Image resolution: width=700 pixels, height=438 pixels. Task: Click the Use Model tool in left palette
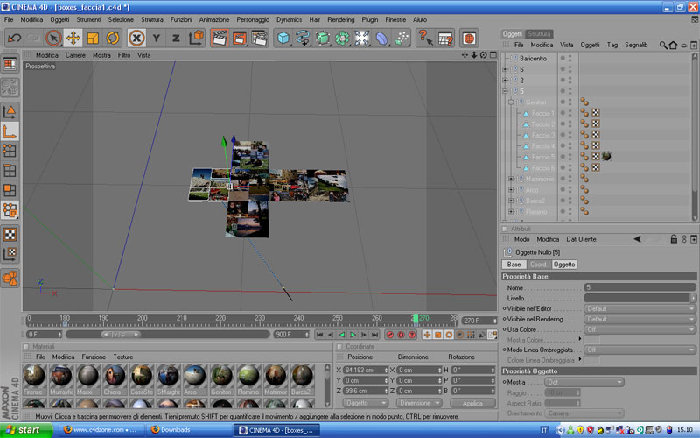click(10, 112)
